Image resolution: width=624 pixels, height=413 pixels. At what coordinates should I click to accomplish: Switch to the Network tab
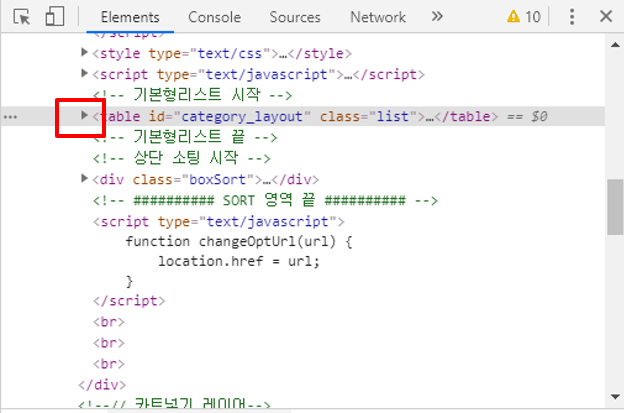pyautogui.click(x=378, y=17)
